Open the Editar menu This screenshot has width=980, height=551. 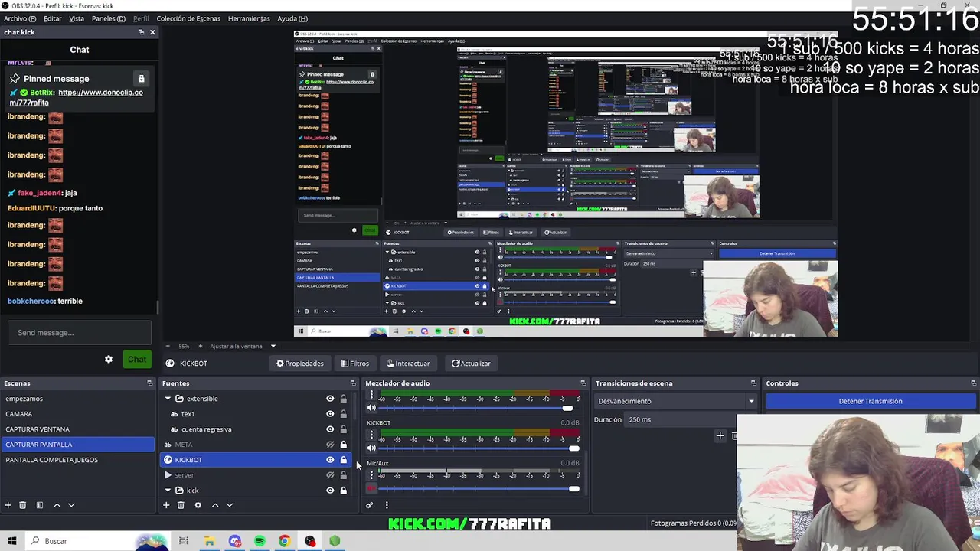pos(53,18)
